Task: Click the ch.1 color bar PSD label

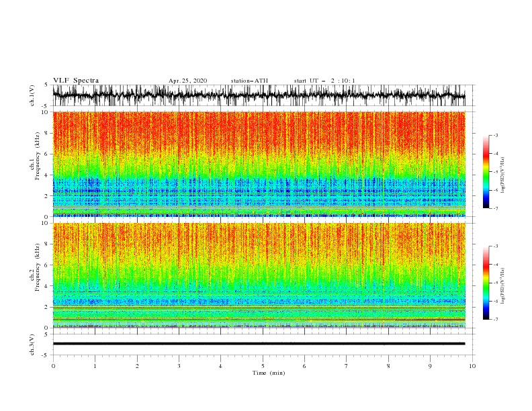Action: click(503, 175)
